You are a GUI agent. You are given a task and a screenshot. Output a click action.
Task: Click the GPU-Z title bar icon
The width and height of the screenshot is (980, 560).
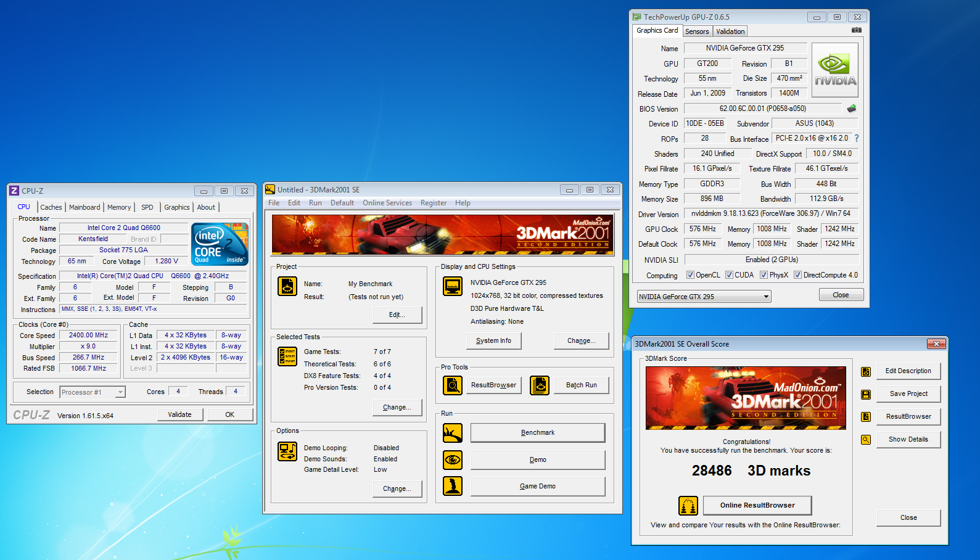tap(637, 17)
